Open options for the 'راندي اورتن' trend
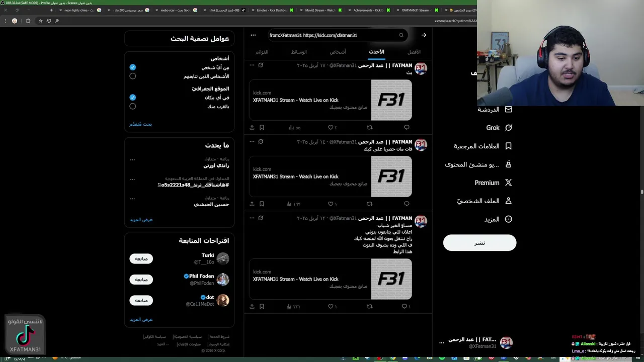The image size is (644, 362). 132,160
